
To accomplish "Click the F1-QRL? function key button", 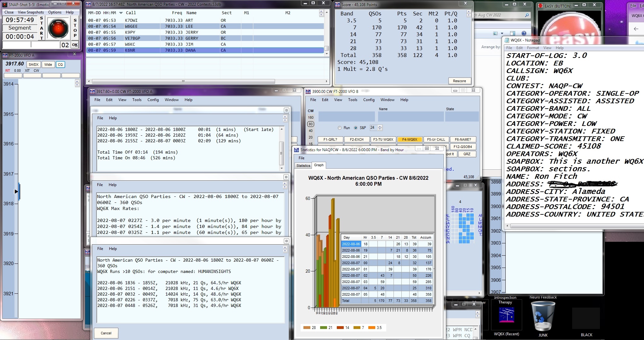I will pyautogui.click(x=330, y=139).
